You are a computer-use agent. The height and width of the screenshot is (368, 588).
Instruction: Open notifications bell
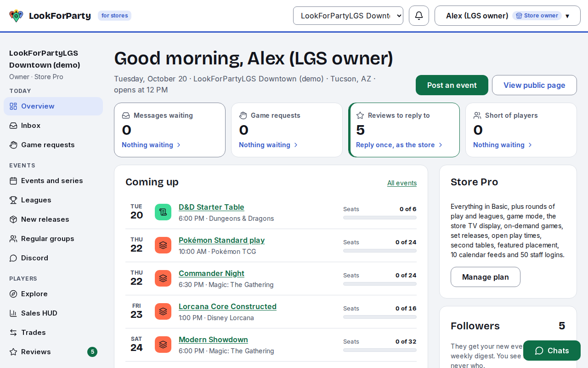419,16
